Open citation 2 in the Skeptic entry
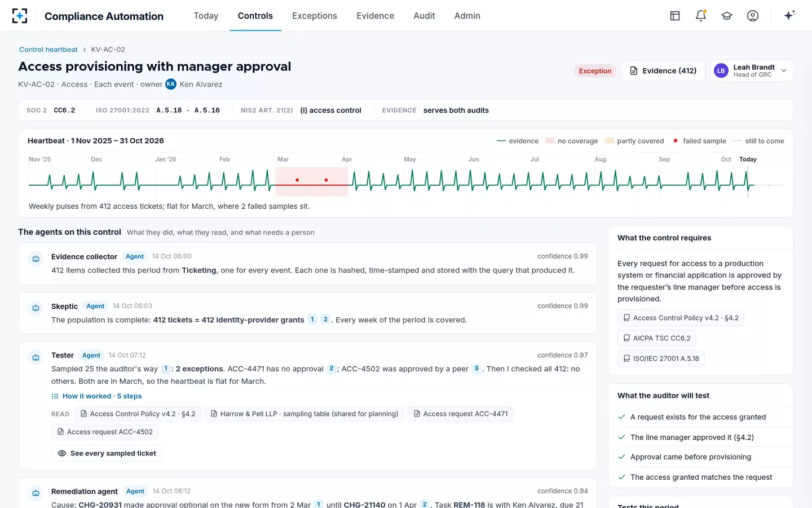 pyautogui.click(x=325, y=319)
